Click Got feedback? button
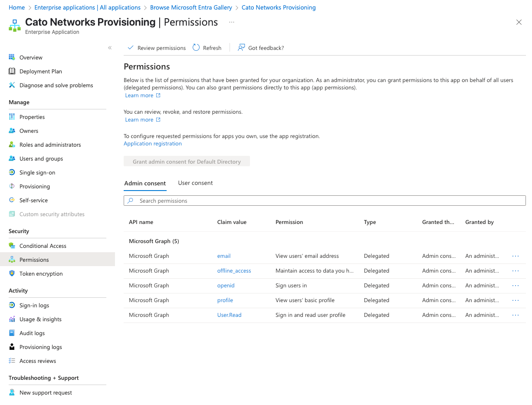The height and width of the screenshot is (405, 532). pyautogui.click(x=261, y=48)
